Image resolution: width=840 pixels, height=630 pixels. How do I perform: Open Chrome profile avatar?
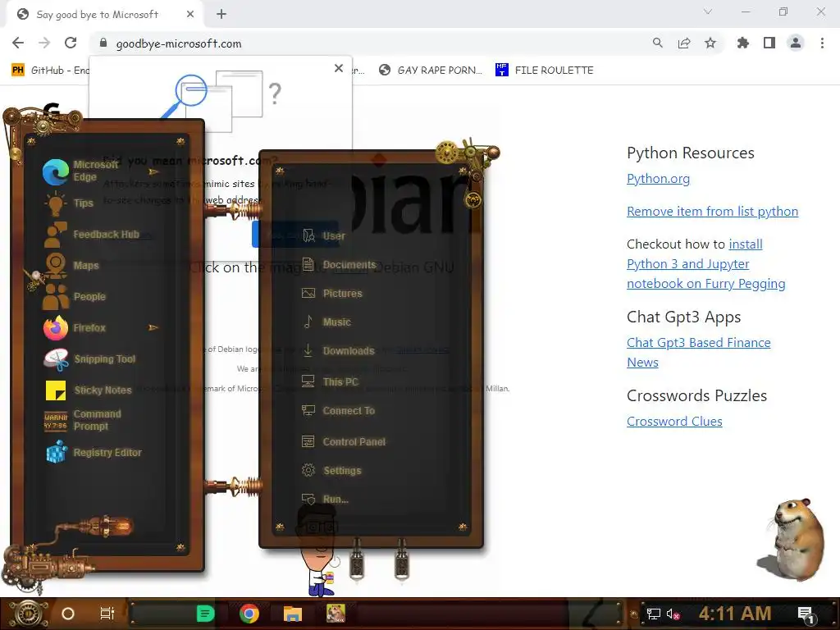click(796, 43)
